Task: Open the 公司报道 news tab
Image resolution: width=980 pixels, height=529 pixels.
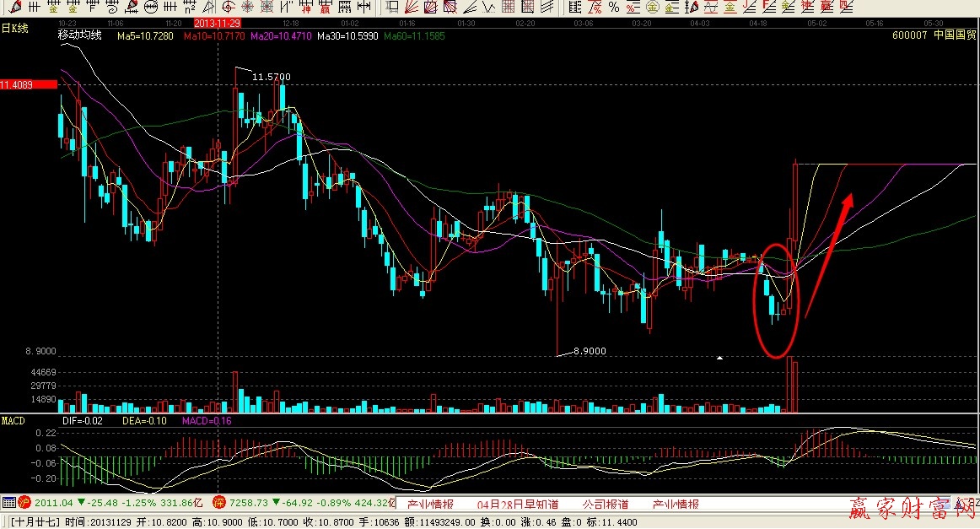Action: pyautogui.click(x=605, y=504)
